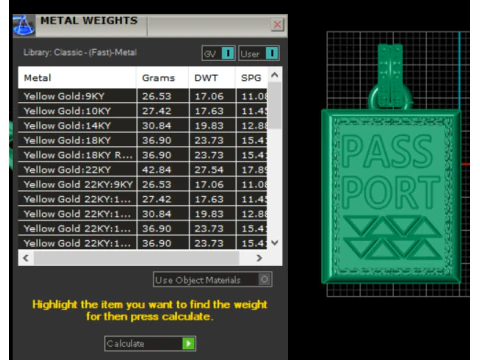The width and height of the screenshot is (480, 360).
Task: Click the table scroll up arrow
Action: point(275,75)
